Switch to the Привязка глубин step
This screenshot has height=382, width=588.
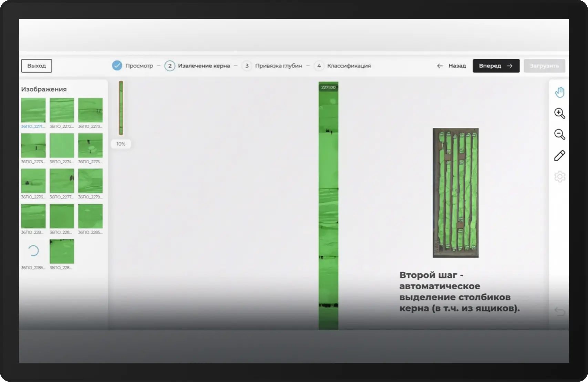tap(278, 66)
